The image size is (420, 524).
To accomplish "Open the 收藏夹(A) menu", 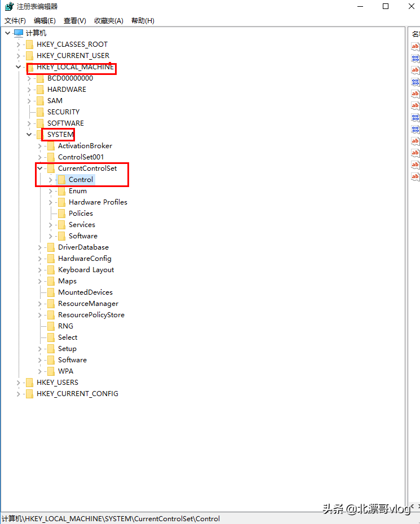I will point(109,21).
